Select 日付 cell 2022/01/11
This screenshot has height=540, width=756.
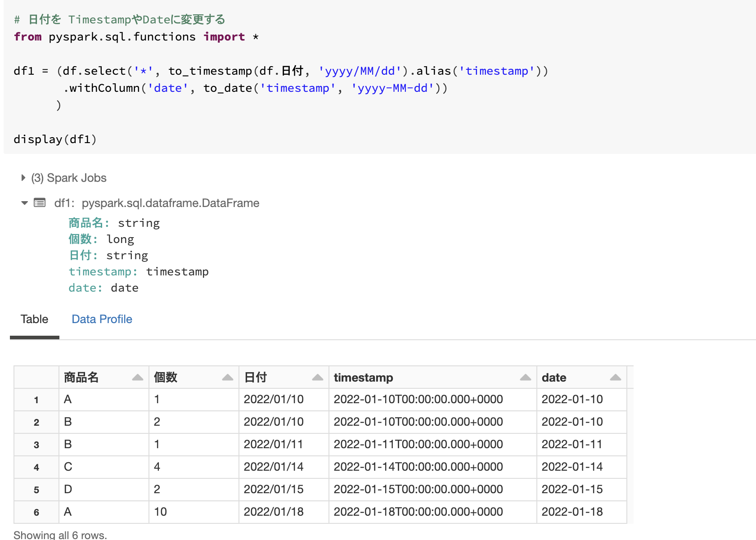(284, 445)
